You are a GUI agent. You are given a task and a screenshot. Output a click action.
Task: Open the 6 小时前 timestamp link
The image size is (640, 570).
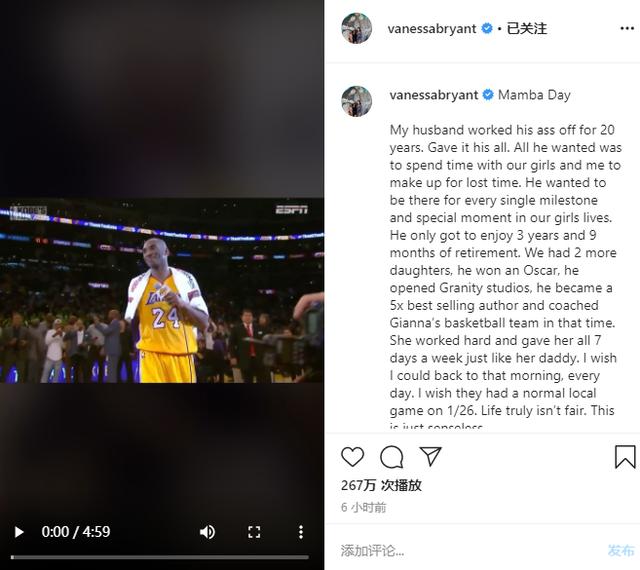(x=363, y=508)
